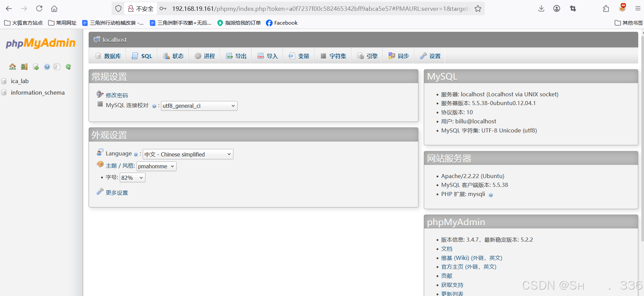Open the MySQL 连接校对 utf8_general_ci dropdown
The width and height of the screenshot is (644, 296).
click(199, 106)
